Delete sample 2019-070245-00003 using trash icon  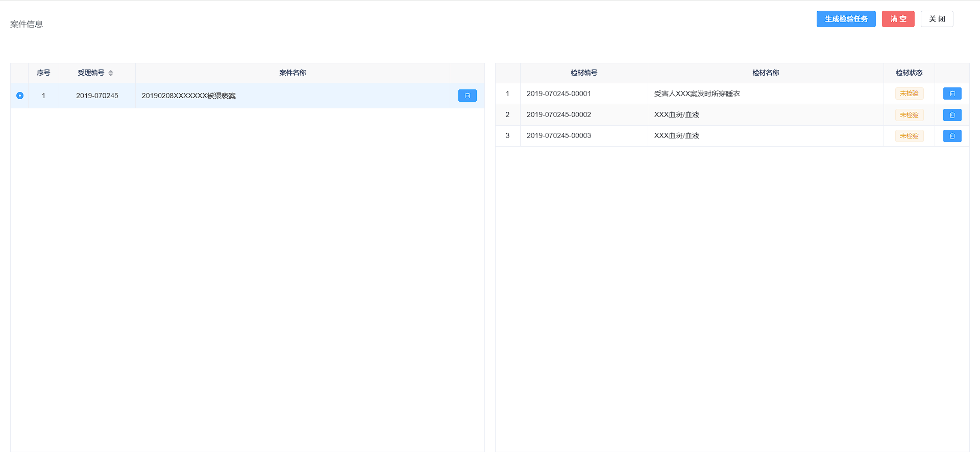[952, 136]
